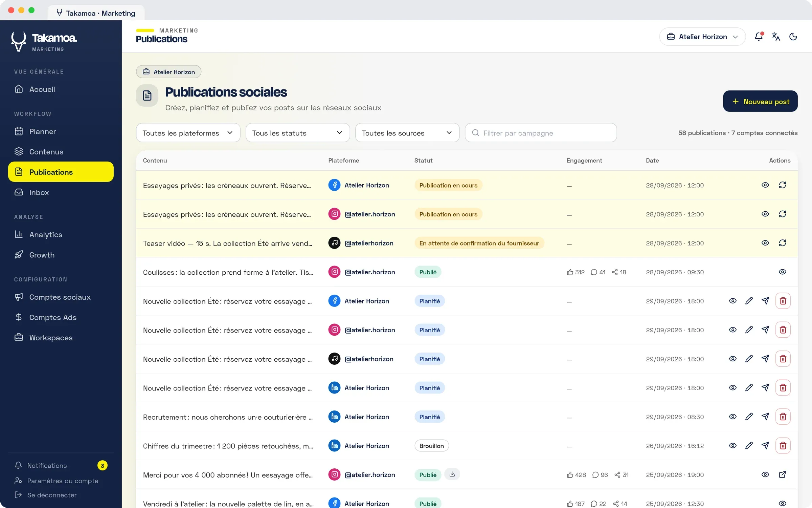Open the 'Tous les statuts' dropdown
The width and height of the screenshot is (812, 508).
coord(298,133)
